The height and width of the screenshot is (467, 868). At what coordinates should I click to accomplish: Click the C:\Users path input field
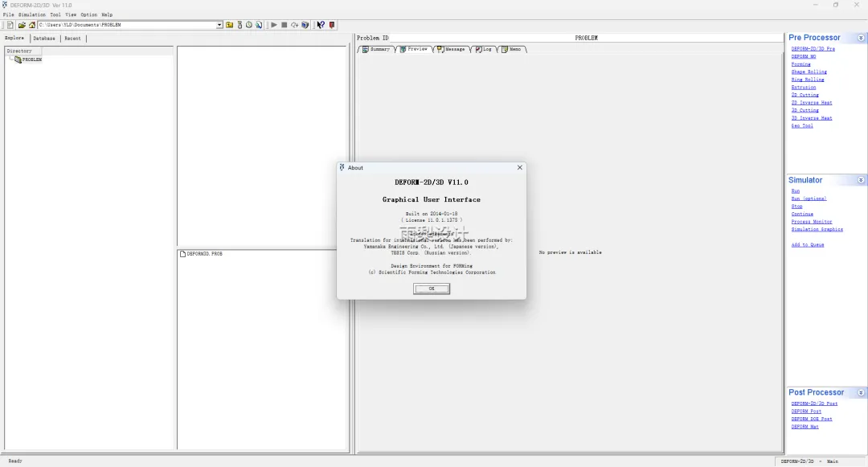pos(127,25)
